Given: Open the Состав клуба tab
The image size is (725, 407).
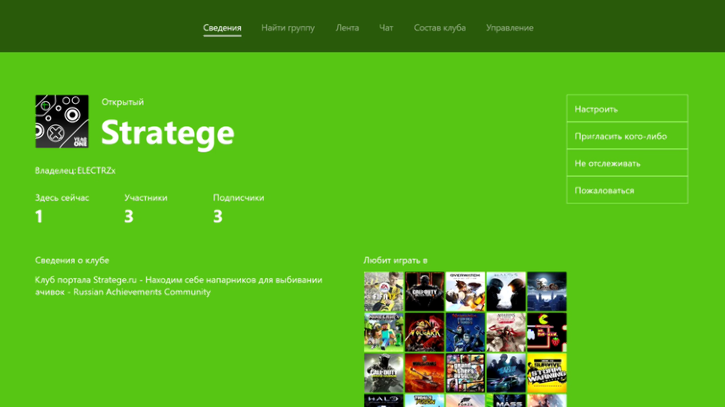Looking at the screenshot, I should [440, 28].
